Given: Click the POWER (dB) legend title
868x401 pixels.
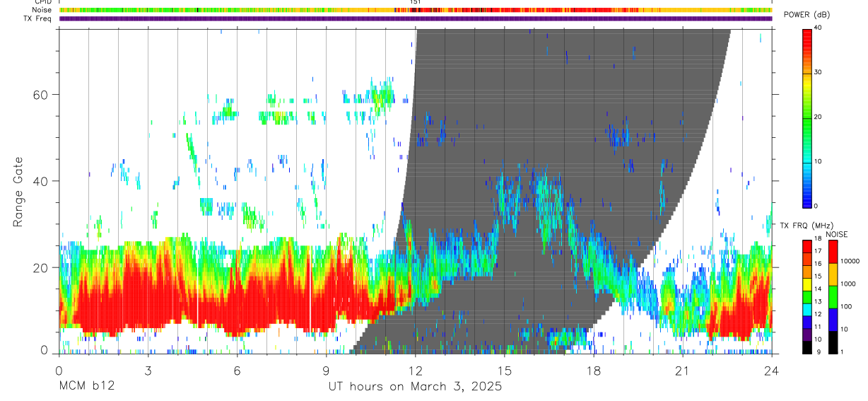Looking at the screenshot, I should click(807, 15).
